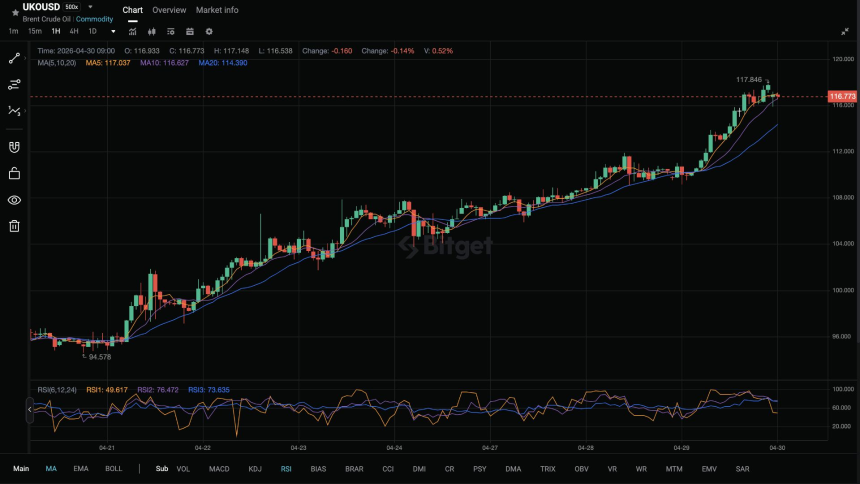Click the 500x leverage badge
Image resolution: width=860 pixels, height=484 pixels.
pyautogui.click(x=72, y=7)
